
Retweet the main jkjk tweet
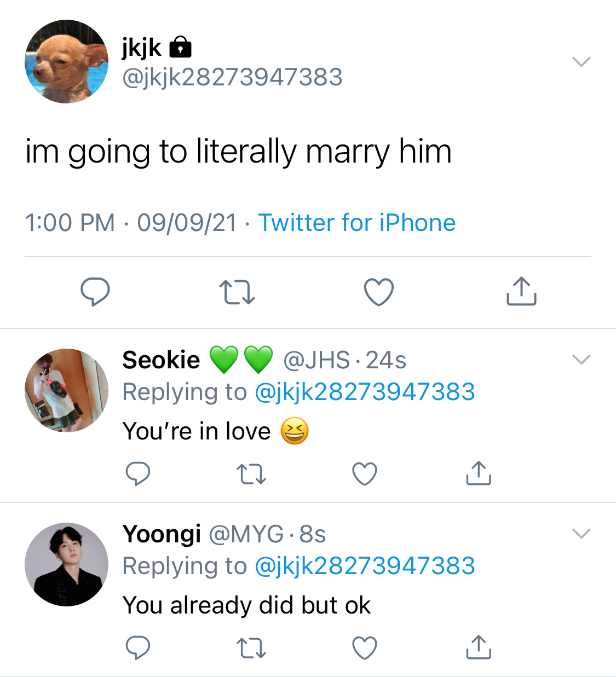(x=237, y=292)
